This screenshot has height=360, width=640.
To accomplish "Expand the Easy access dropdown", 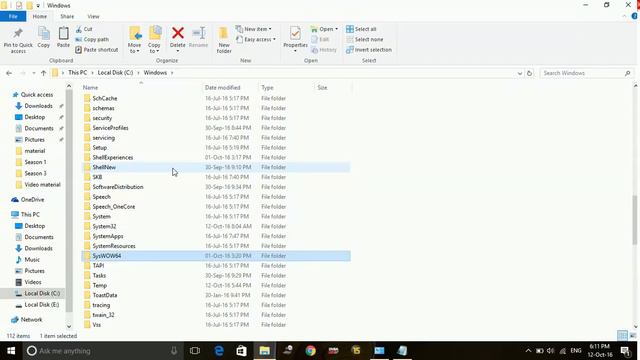I will (x=256, y=39).
